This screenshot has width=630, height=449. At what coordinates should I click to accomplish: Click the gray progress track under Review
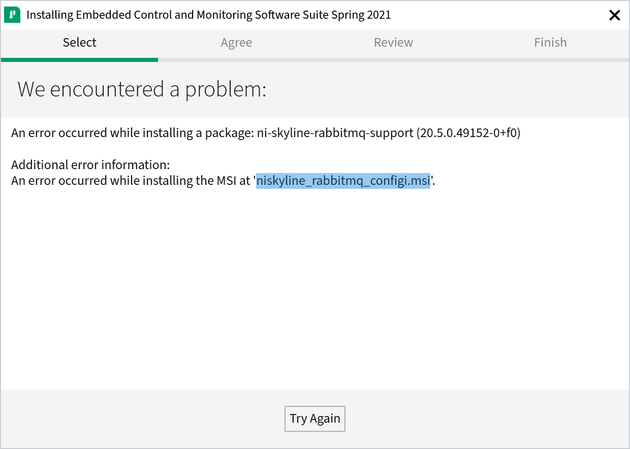(x=393, y=60)
